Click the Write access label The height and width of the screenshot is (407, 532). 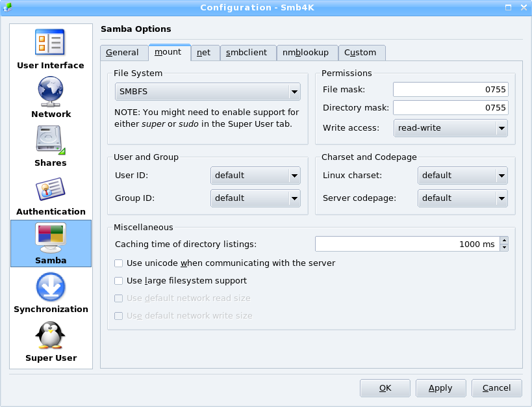(x=351, y=128)
